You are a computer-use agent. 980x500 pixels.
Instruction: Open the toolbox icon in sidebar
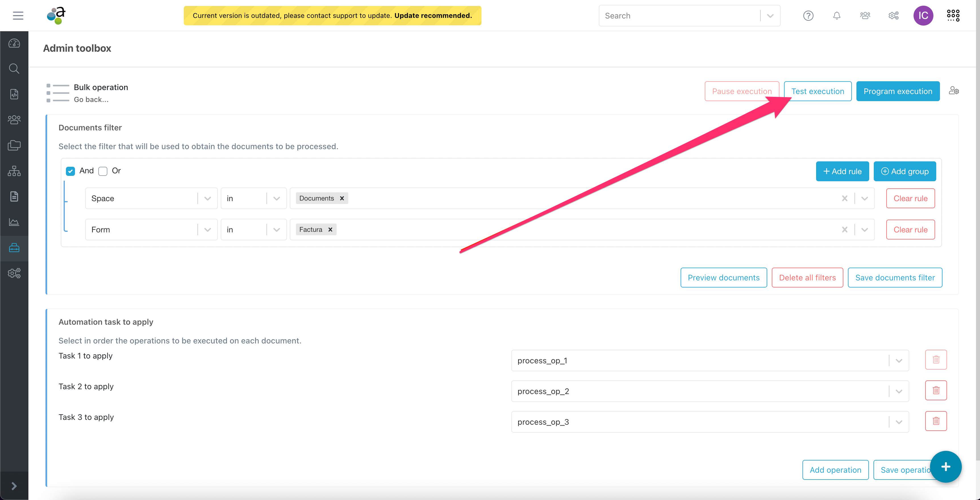click(14, 248)
